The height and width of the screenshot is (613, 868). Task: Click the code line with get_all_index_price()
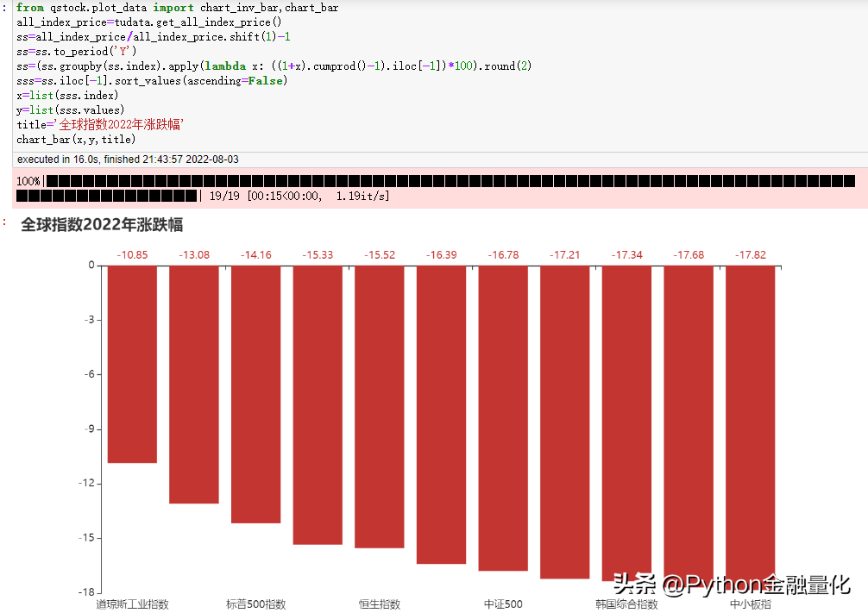coord(149,22)
